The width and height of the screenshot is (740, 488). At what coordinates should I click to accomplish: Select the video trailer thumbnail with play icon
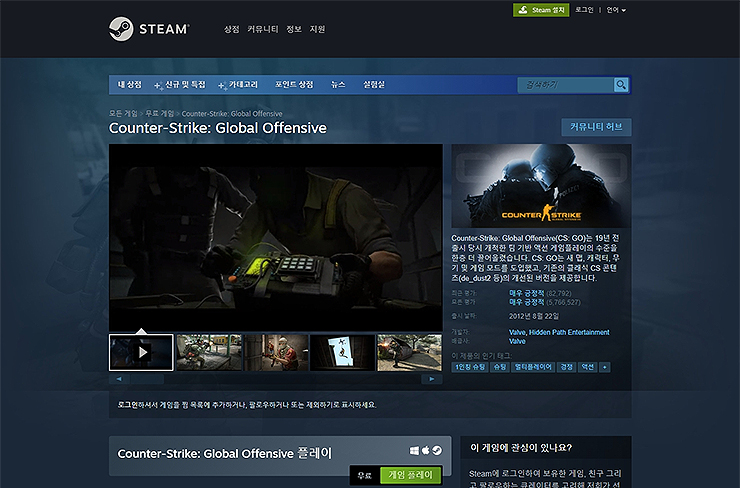pyautogui.click(x=141, y=353)
